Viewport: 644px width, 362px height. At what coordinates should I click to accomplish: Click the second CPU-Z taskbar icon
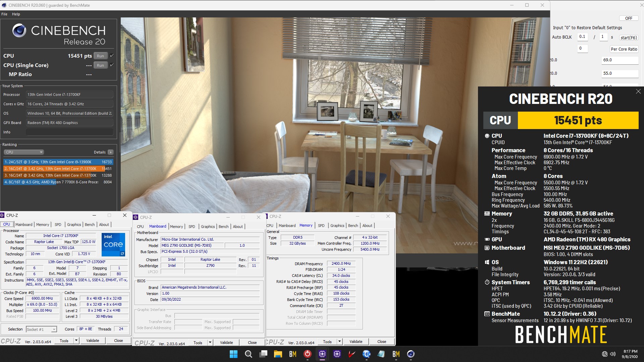[x=337, y=354]
